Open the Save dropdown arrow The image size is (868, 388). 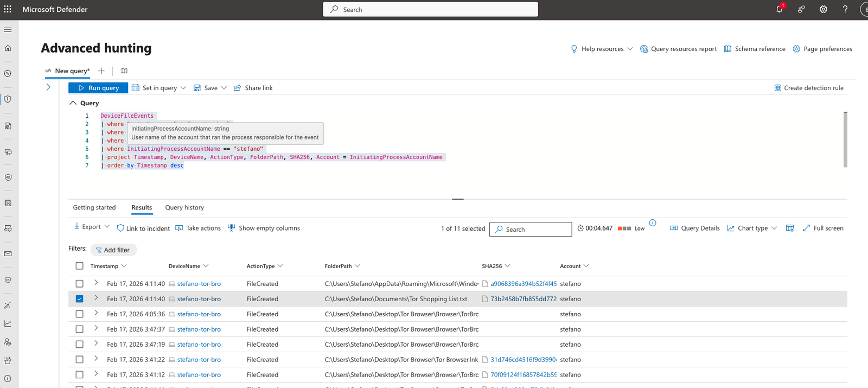pos(224,88)
